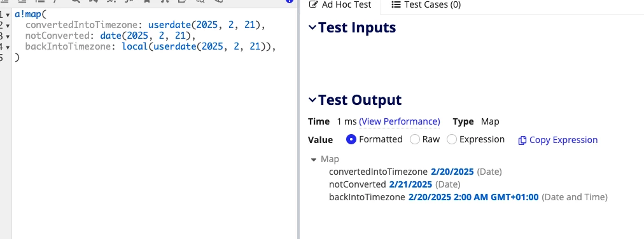Open the View Performance link
The height and width of the screenshot is (239, 644).
pyautogui.click(x=399, y=121)
